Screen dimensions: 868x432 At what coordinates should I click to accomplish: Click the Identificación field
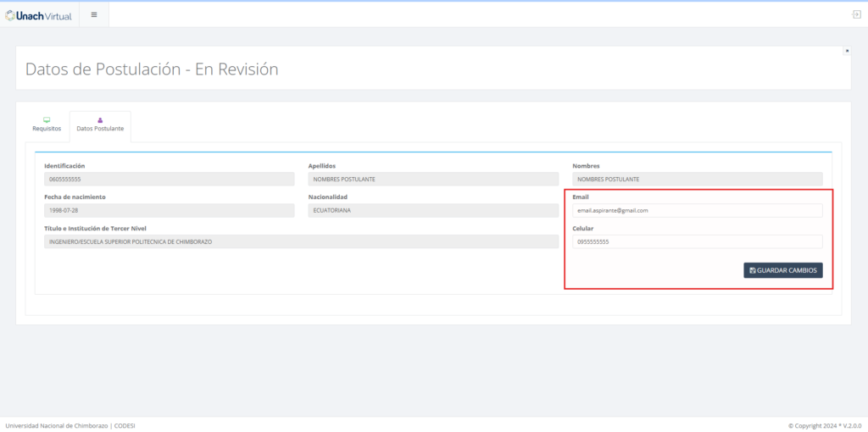click(x=170, y=180)
